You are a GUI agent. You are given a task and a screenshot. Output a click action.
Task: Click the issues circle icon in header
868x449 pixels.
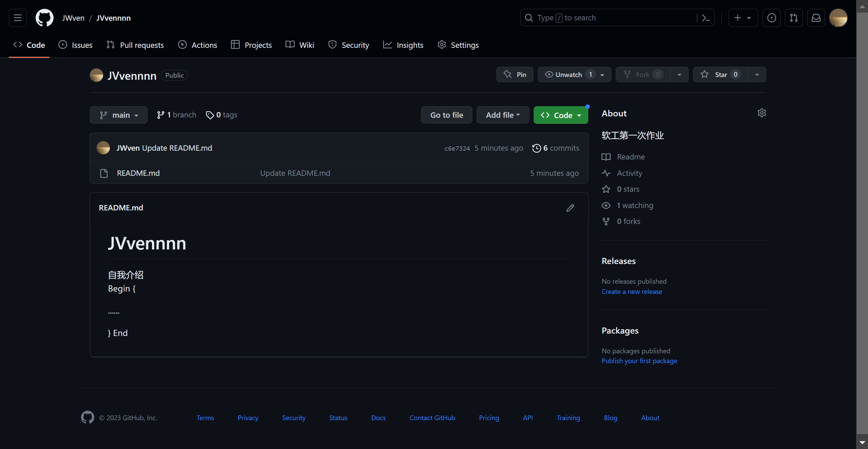[x=771, y=18]
